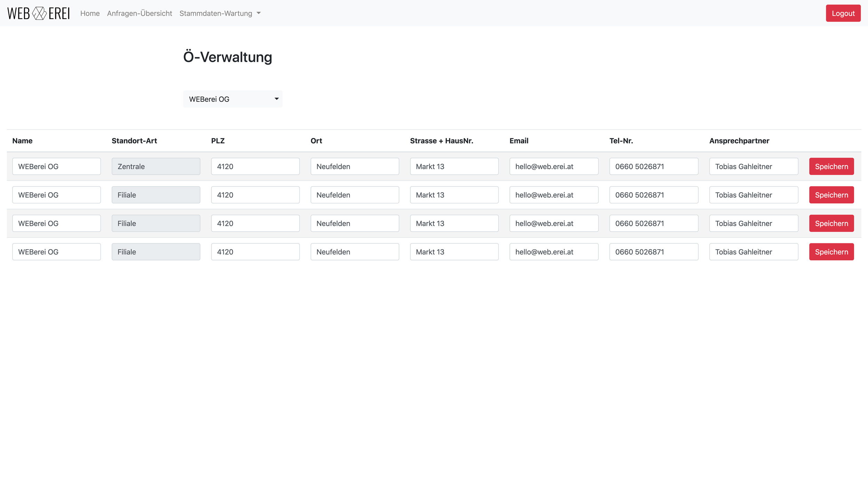Viewport: 868px width, 488px height.
Task: Click Speichern in the last Filiale row
Action: (831, 252)
